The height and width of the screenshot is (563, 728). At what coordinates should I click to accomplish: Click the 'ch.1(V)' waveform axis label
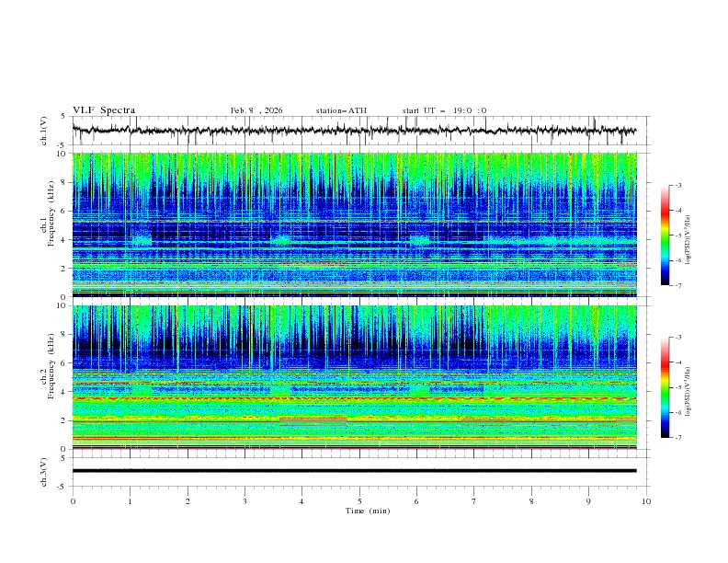tap(44, 131)
